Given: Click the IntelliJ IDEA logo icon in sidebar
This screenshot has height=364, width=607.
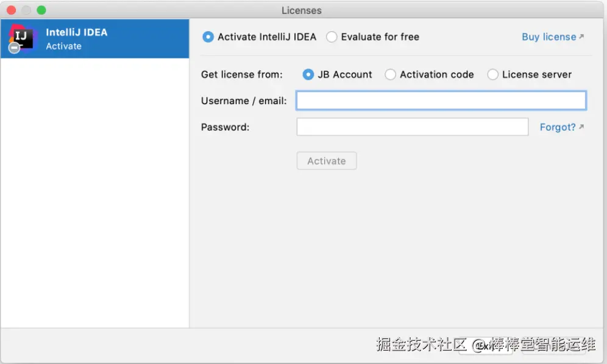Looking at the screenshot, I should click(x=22, y=37).
